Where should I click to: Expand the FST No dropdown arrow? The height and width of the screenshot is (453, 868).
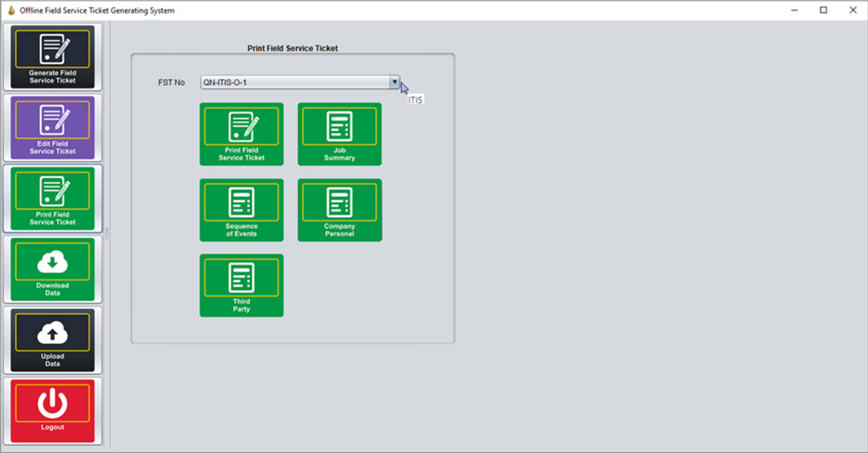coord(394,82)
